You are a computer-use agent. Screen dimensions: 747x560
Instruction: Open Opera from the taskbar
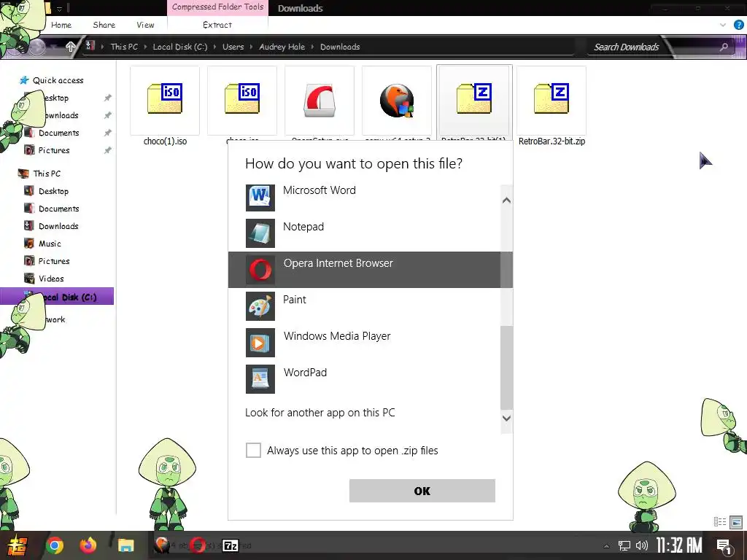pyautogui.click(x=197, y=545)
